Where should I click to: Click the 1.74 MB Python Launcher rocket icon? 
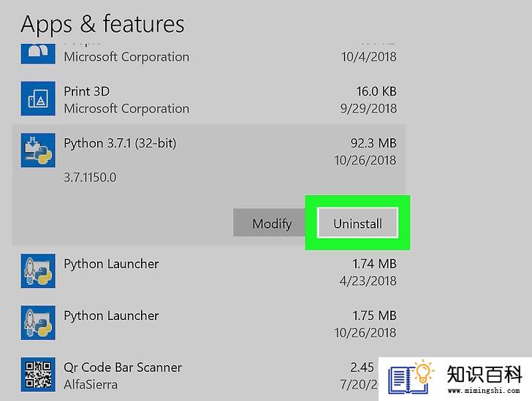tap(38, 271)
